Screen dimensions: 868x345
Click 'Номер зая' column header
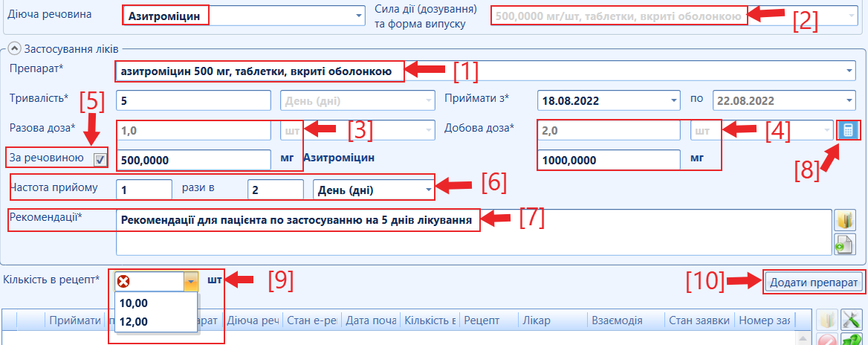tap(766, 320)
